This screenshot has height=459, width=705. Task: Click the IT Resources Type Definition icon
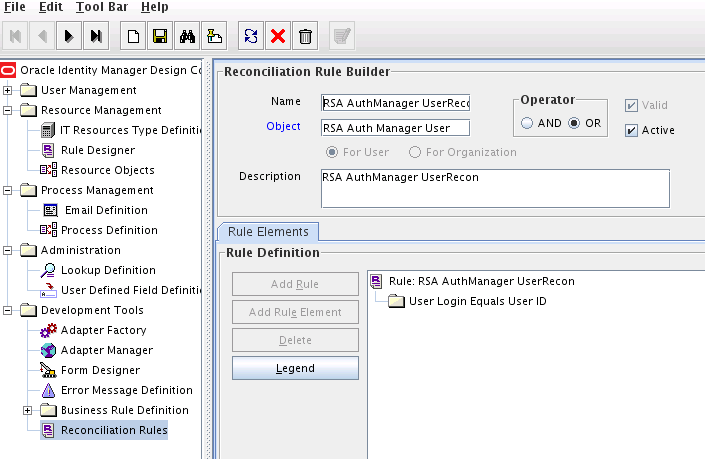point(48,130)
